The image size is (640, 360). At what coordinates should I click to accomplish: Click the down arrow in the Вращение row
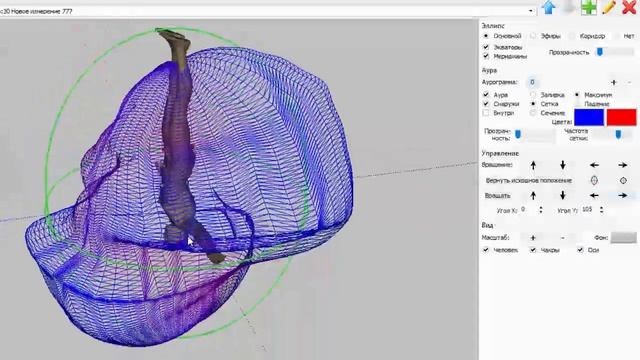click(x=562, y=165)
